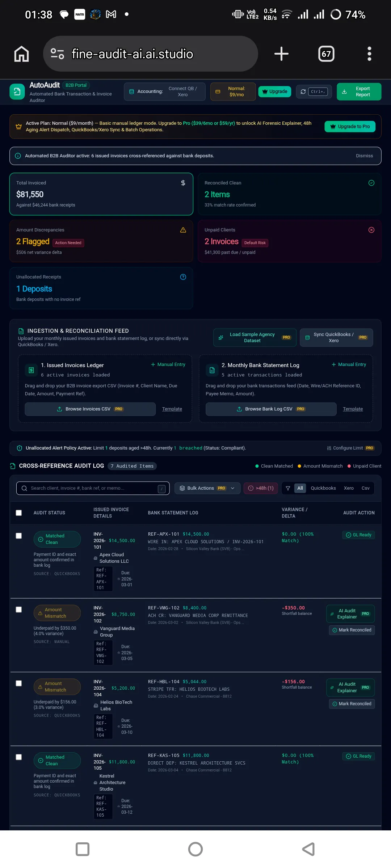Click GL Ready badge on Apex Cloud row
The image size is (391, 868).
358,535
